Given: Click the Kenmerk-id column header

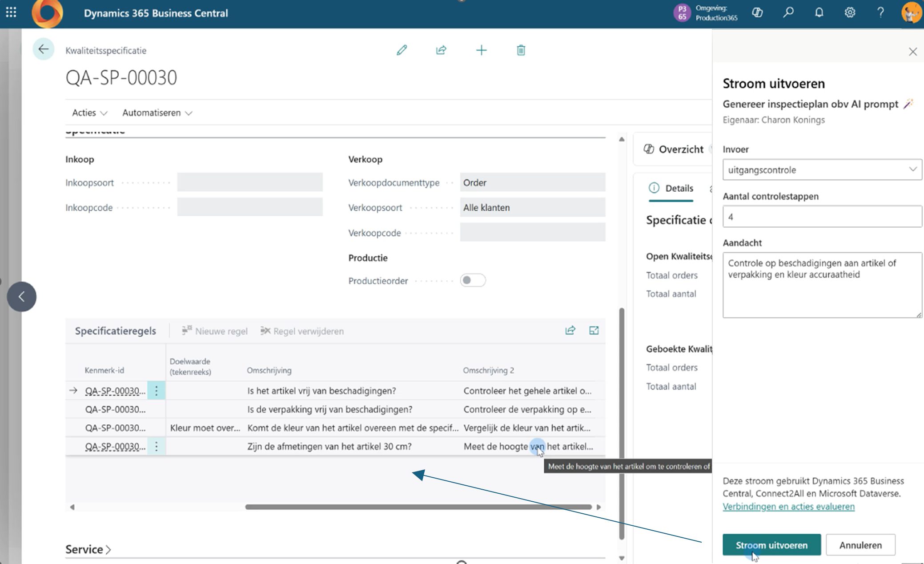Looking at the screenshot, I should point(104,370).
